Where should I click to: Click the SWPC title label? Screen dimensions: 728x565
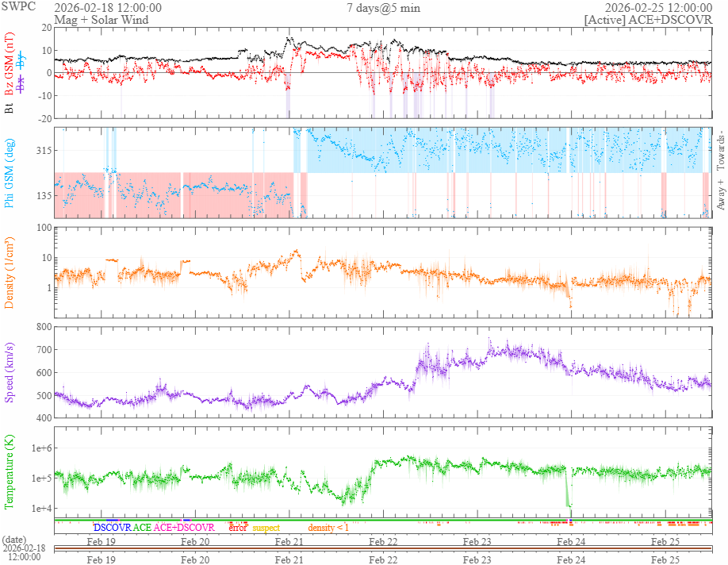18,7
